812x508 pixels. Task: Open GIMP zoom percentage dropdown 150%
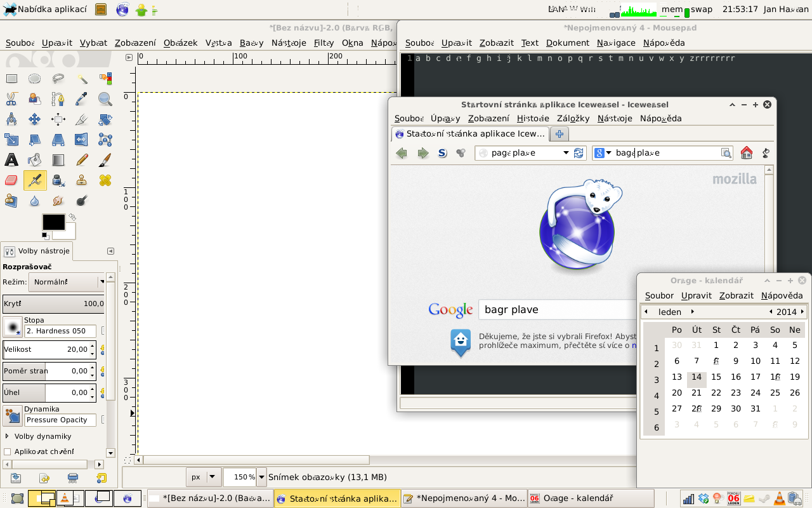(261, 477)
